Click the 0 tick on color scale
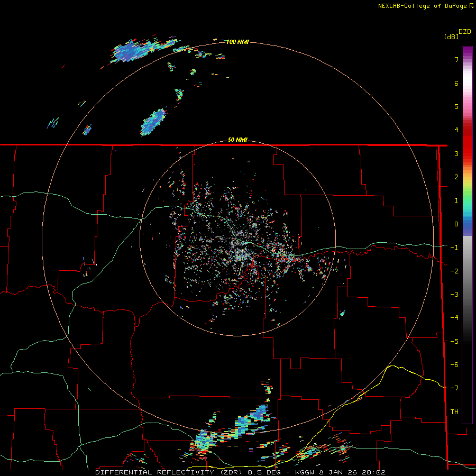Image resolution: width=476 pixels, height=476 pixels. (456, 224)
